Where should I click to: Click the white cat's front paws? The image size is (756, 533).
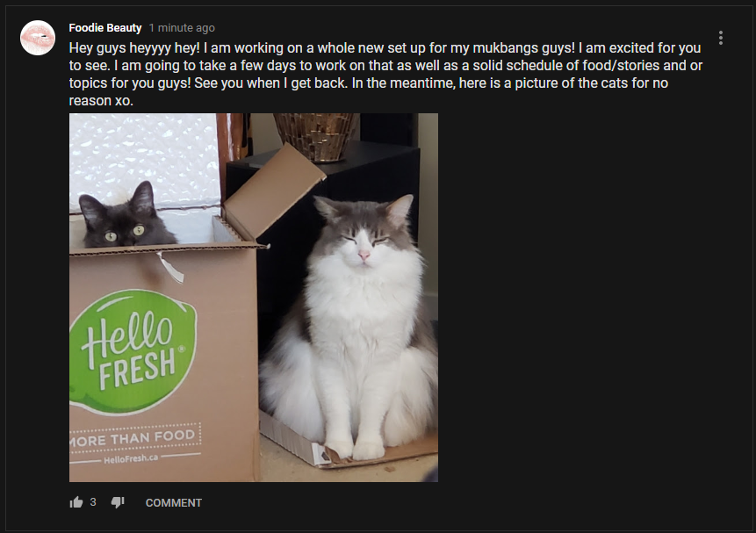pos(355,450)
